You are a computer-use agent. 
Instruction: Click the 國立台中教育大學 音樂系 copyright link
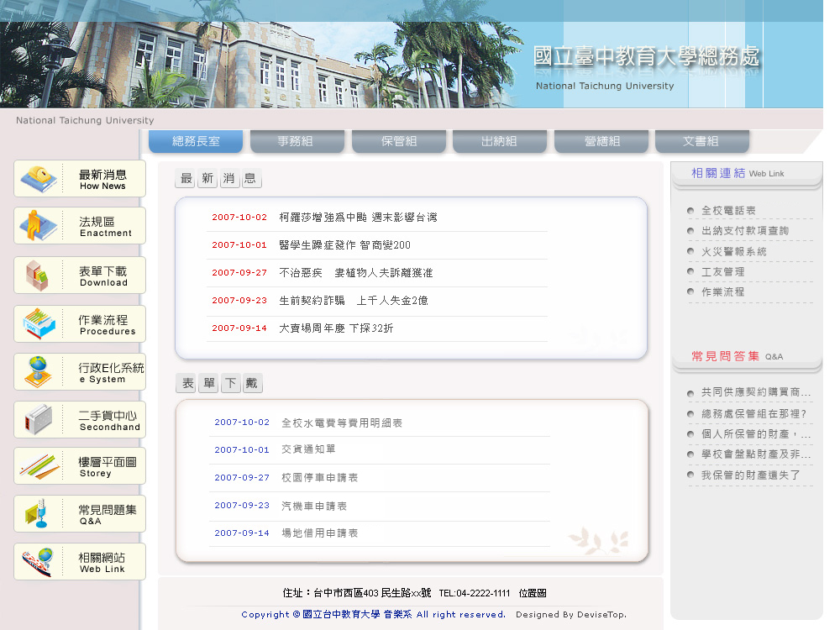pyautogui.click(x=357, y=615)
